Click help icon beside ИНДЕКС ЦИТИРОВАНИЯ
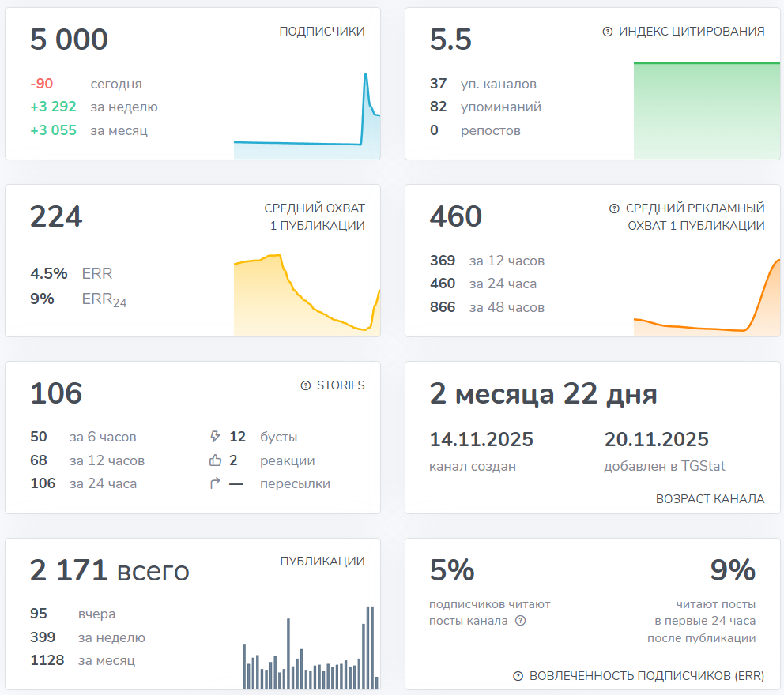784x695 pixels. tap(608, 32)
